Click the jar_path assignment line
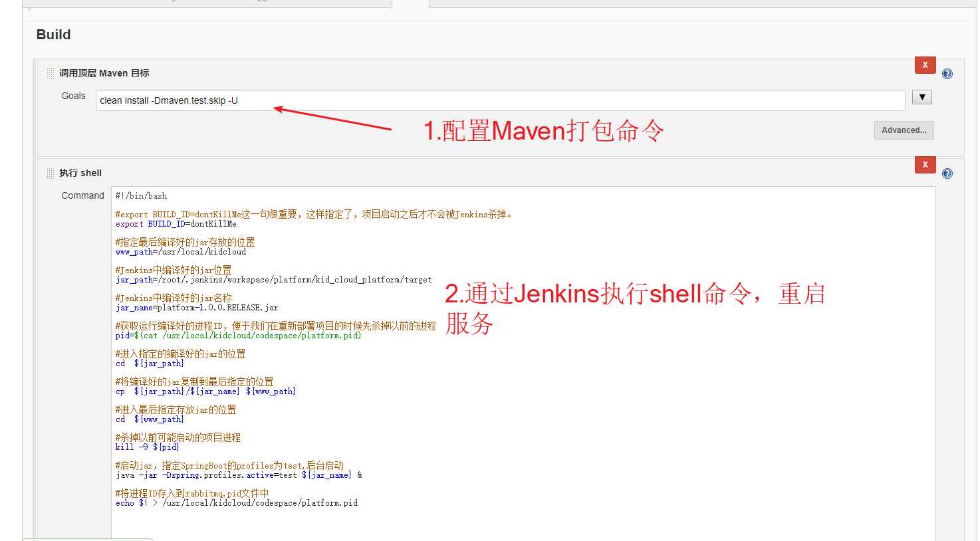980x541 pixels. point(273,280)
